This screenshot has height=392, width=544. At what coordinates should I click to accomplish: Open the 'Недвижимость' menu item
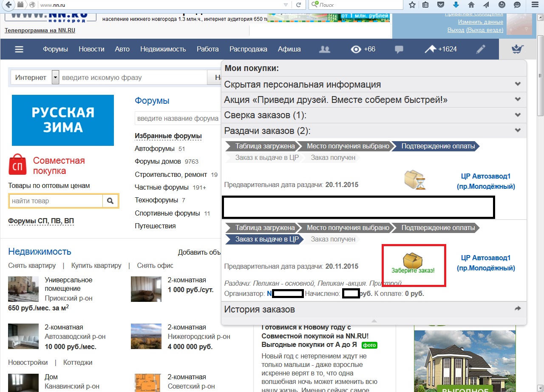pyautogui.click(x=163, y=49)
